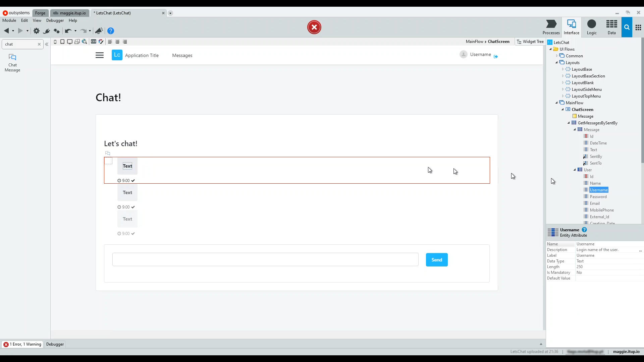Switch to the Forge tab

pyautogui.click(x=40, y=13)
